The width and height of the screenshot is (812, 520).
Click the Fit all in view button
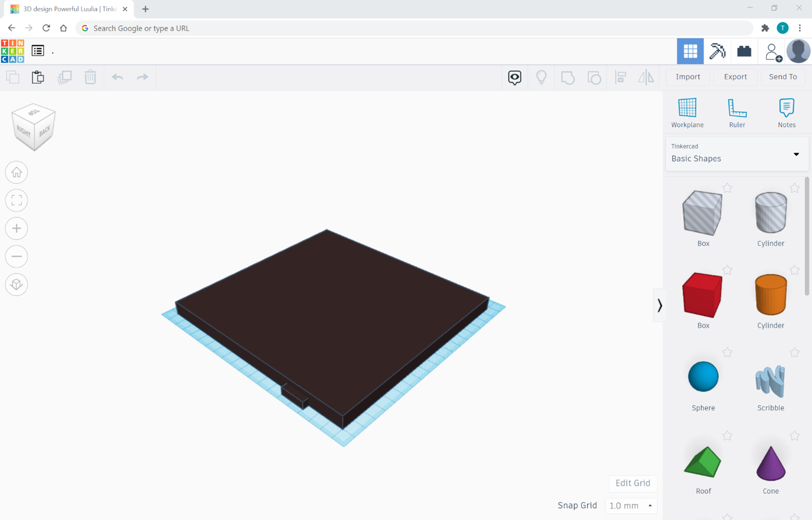17,201
